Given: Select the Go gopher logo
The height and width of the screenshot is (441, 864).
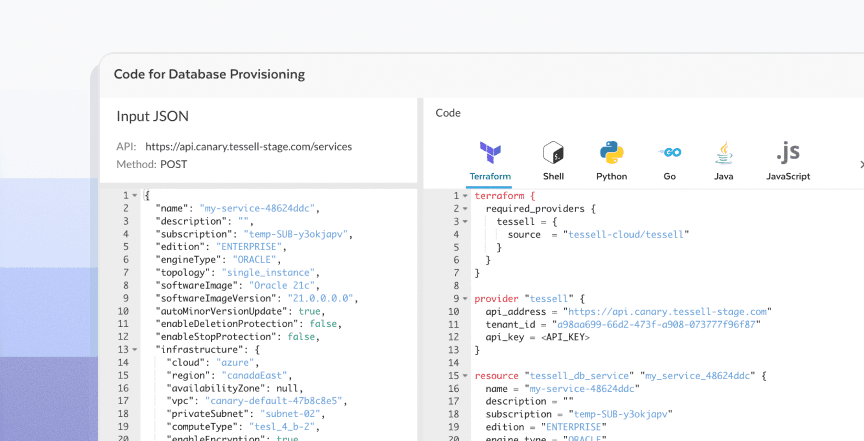Looking at the screenshot, I should pyautogui.click(x=669, y=152).
